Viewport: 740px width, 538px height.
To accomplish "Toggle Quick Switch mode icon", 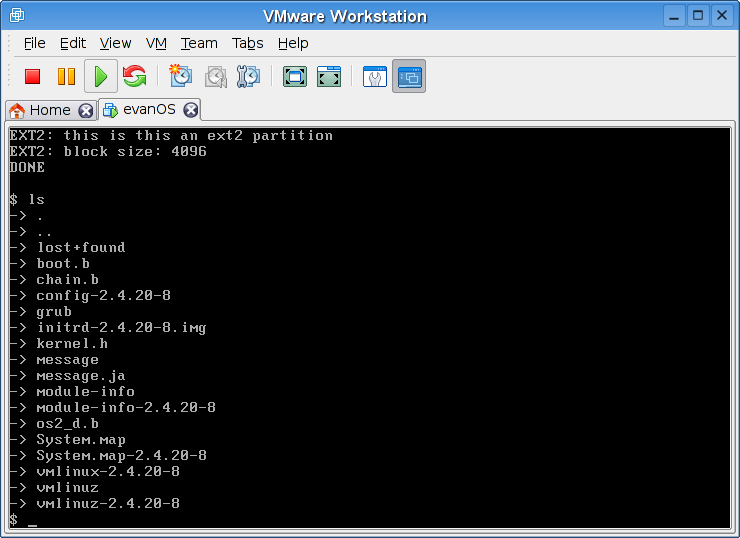I will point(329,76).
